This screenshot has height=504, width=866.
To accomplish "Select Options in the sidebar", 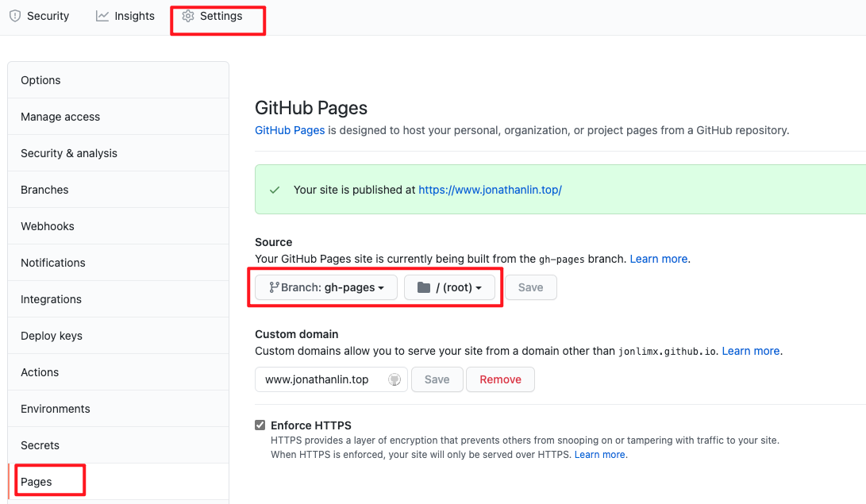I will [118, 80].
